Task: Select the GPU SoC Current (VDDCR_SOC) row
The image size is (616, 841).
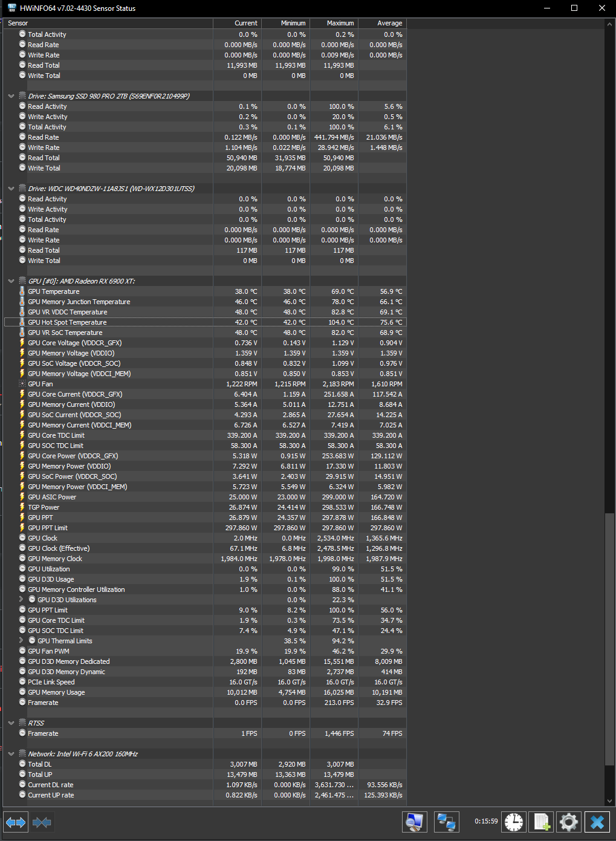Action: (x=205, y=415)
